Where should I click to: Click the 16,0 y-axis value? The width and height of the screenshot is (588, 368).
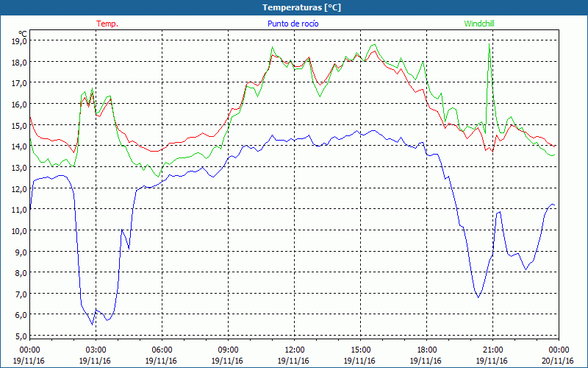(19, 104)
